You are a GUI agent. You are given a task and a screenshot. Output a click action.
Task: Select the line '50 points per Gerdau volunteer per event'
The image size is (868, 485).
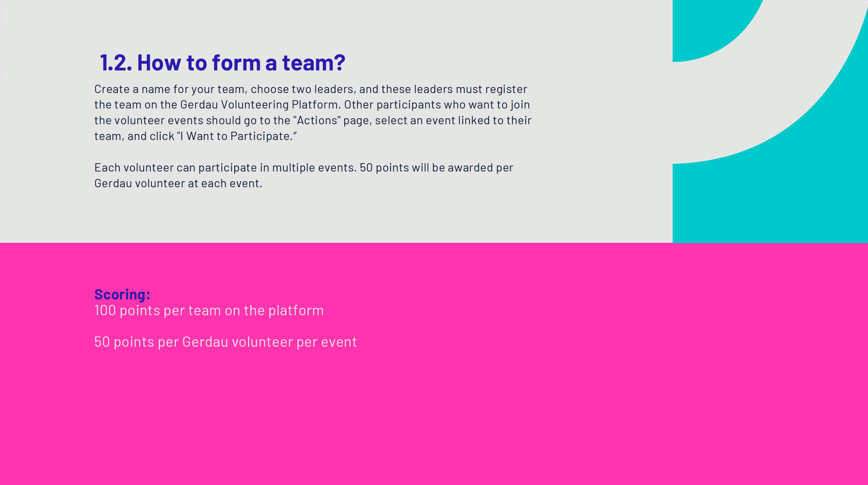point(225,342)
